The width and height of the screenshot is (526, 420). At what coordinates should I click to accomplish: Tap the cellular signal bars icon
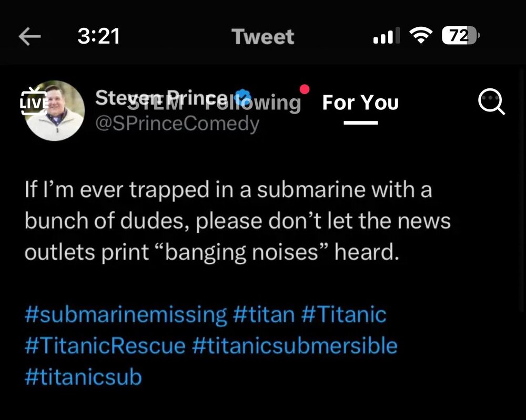[x=383, y=37]
